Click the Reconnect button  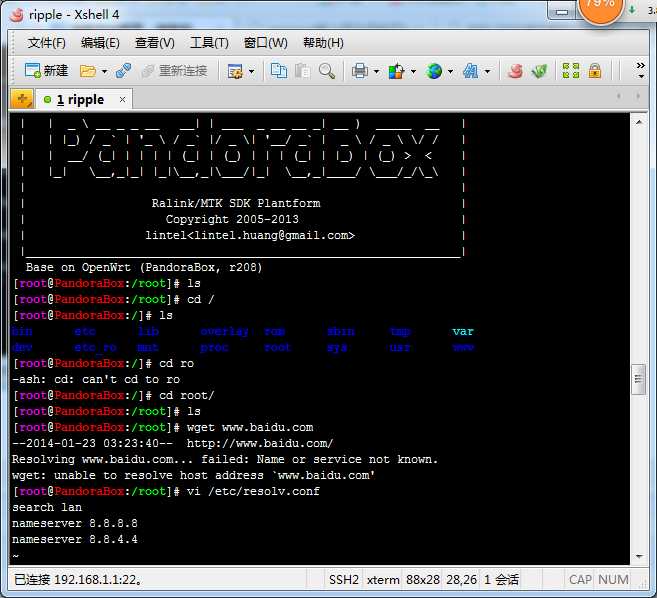click(174, 71)
